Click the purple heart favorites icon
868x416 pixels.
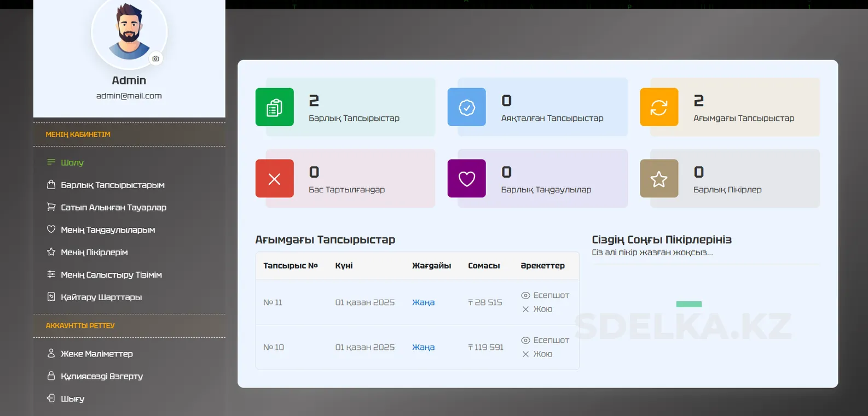click(x=466, y=178)
